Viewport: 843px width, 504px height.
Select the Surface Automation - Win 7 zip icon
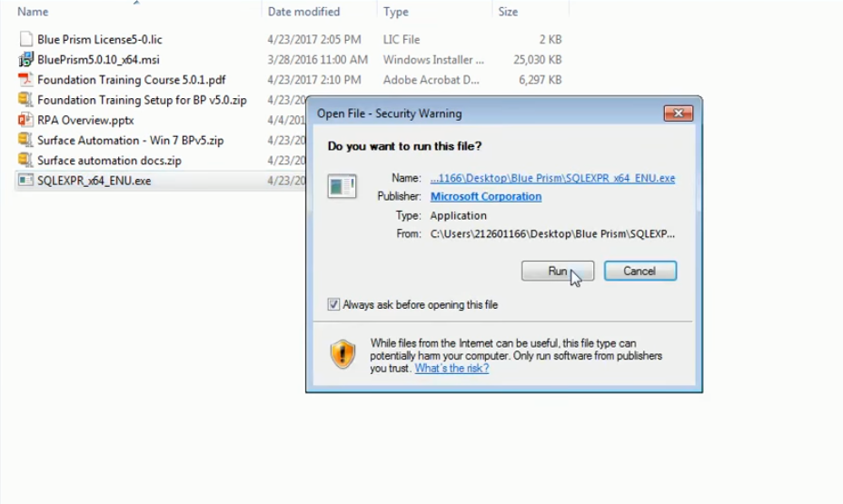(25, 140)
